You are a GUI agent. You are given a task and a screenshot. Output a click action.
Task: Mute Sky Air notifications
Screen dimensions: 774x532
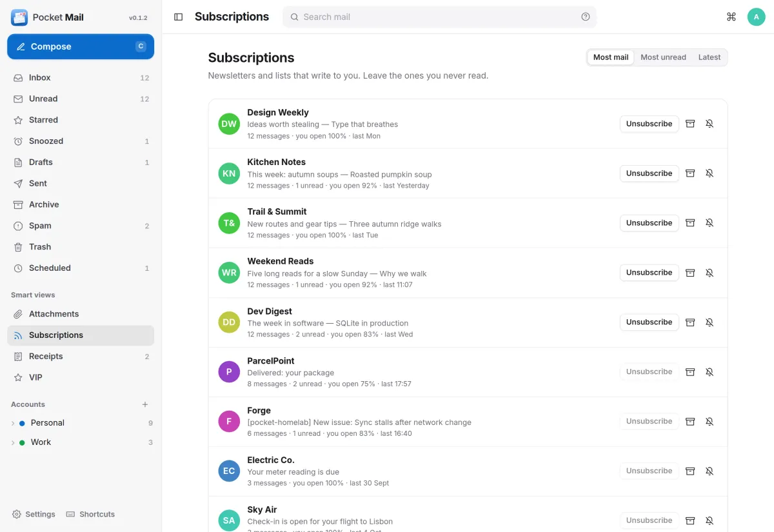point(709,520)
